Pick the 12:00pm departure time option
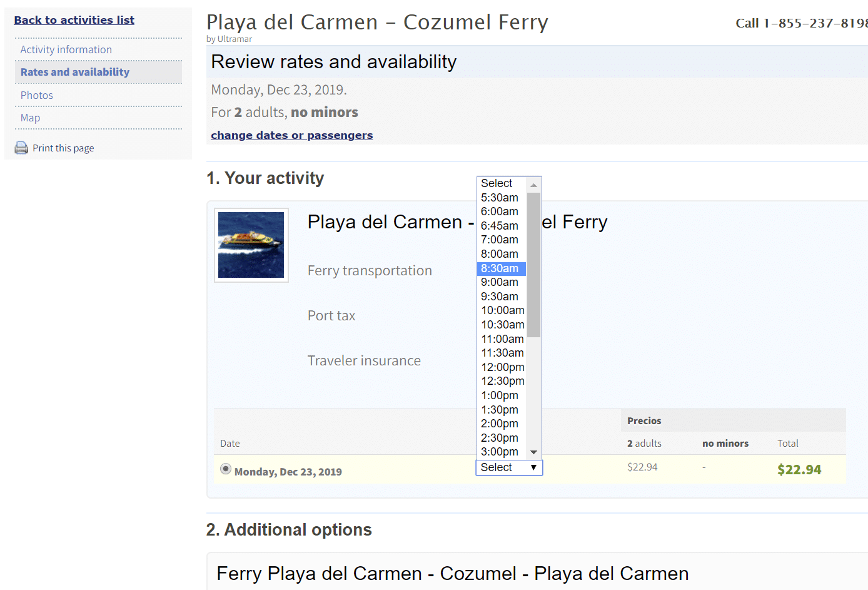The image size is (868, 590). tap(502, 367)
